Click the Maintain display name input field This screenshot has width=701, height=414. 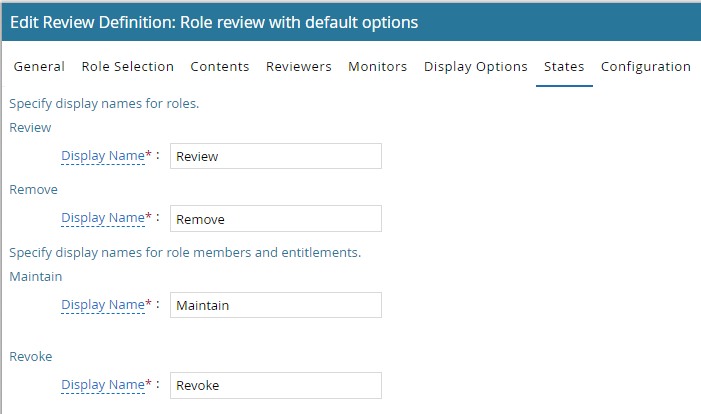pos(275,305)
